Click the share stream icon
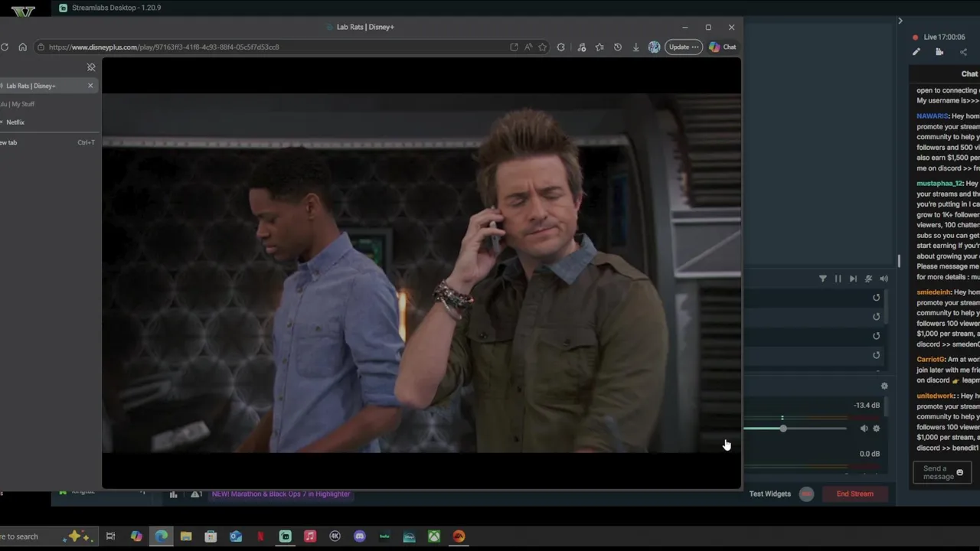The image size is (980, 551). pyautogui.click(x=963, y=52)
